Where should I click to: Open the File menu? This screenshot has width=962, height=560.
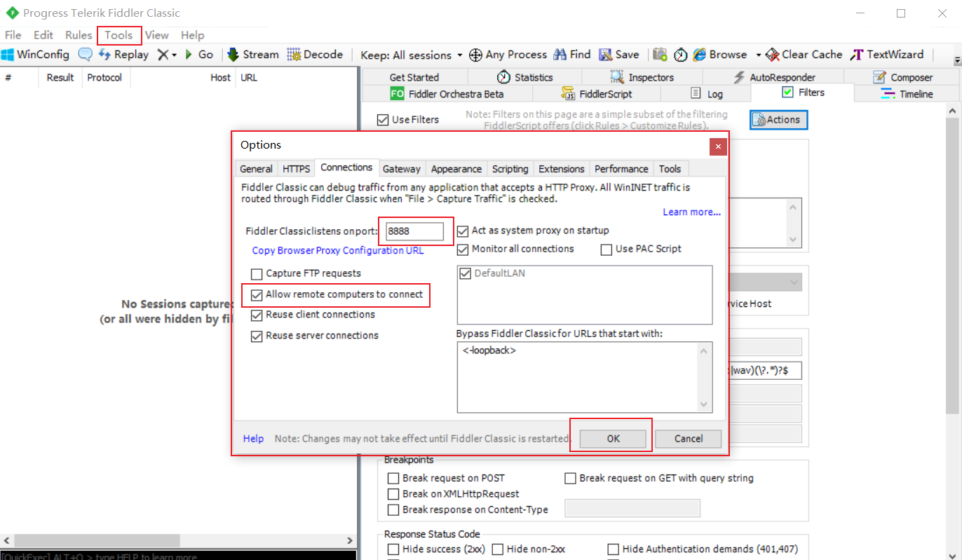click(13, 35)
